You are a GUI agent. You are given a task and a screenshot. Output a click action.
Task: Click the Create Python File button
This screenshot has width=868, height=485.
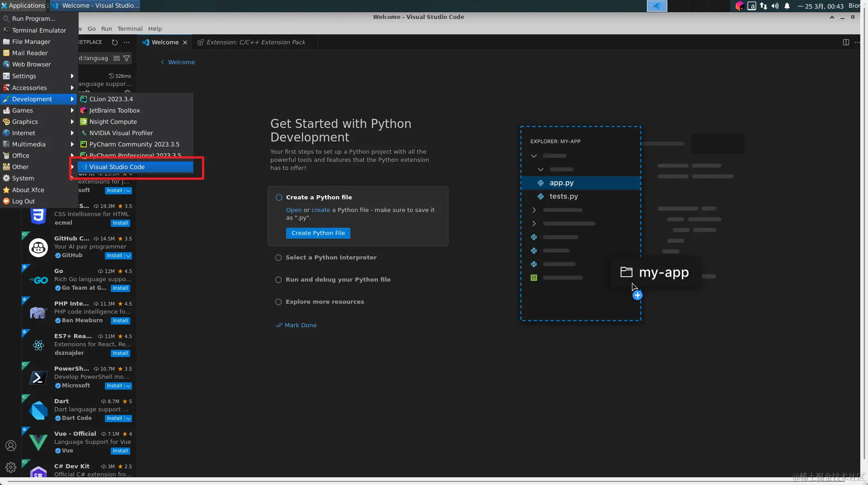pos(318,233)
